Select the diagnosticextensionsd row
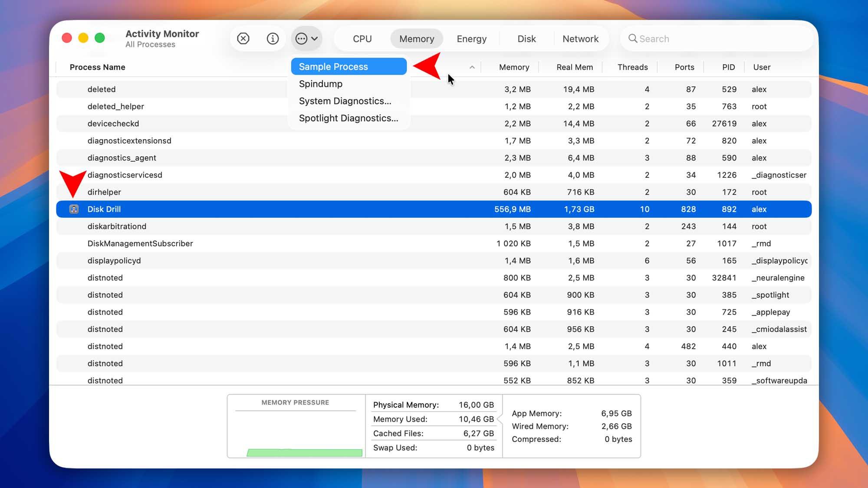This screenshot has width=868, height=488. coord(434,141)
